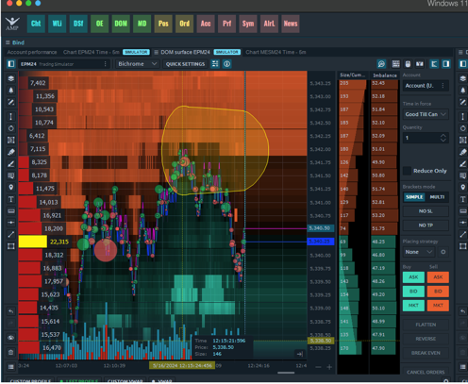Open the Prf performance panel button
Screen dimensions: 468x384
point(227,24)
